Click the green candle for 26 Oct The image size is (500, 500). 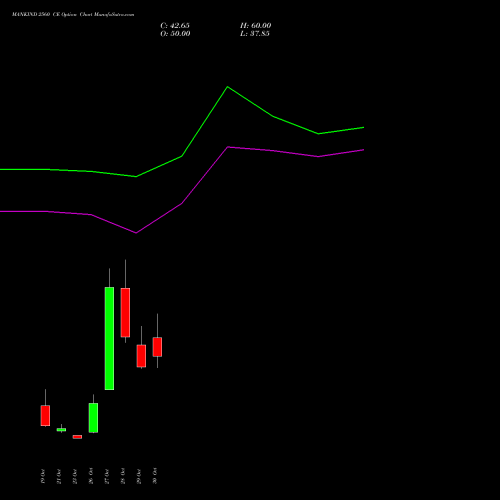coord(93,418)
